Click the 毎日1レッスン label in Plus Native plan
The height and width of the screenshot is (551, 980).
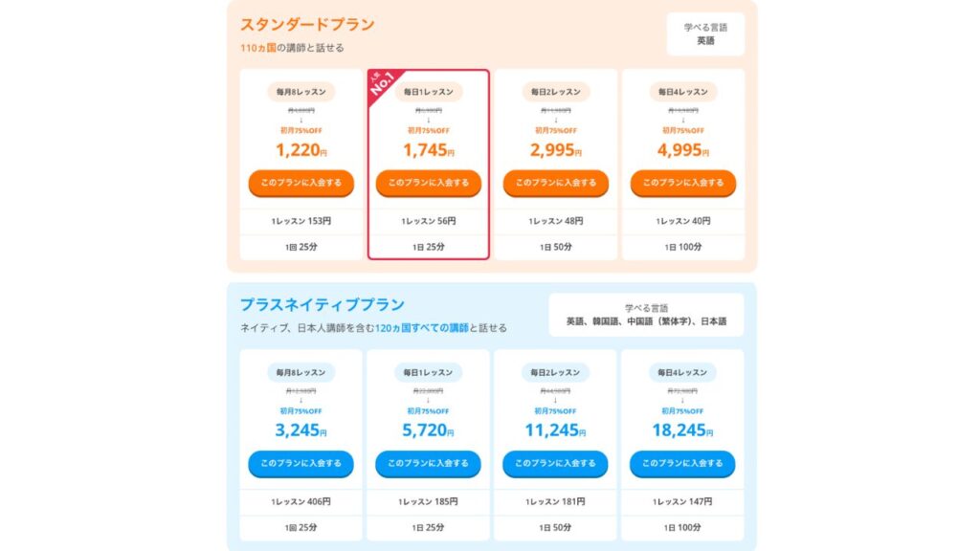pos(428,372)
